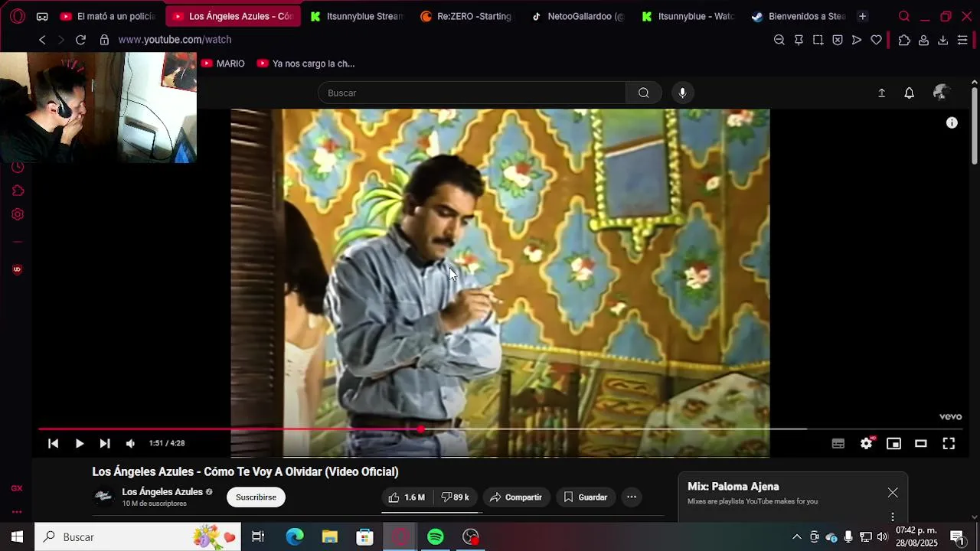Dislike the video with 89 k button

[x=456, y=497]
